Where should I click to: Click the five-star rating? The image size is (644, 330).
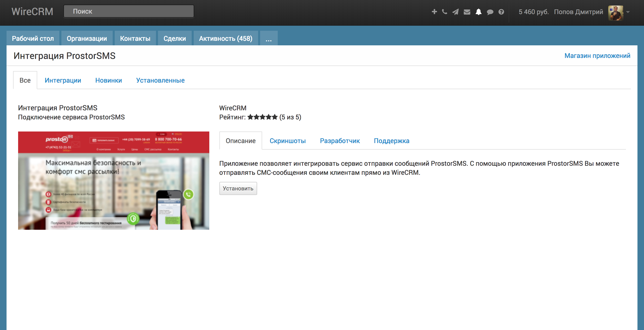coord(262,117)
